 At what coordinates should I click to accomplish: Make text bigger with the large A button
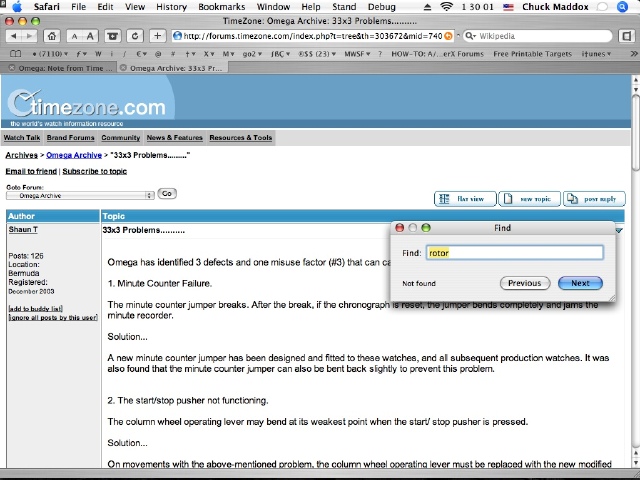pyautogui.click(x=90, y=36)
